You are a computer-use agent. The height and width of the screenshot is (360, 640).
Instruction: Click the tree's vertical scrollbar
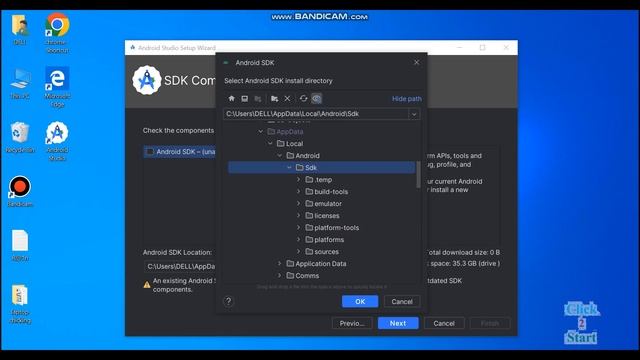click(418, 175)
